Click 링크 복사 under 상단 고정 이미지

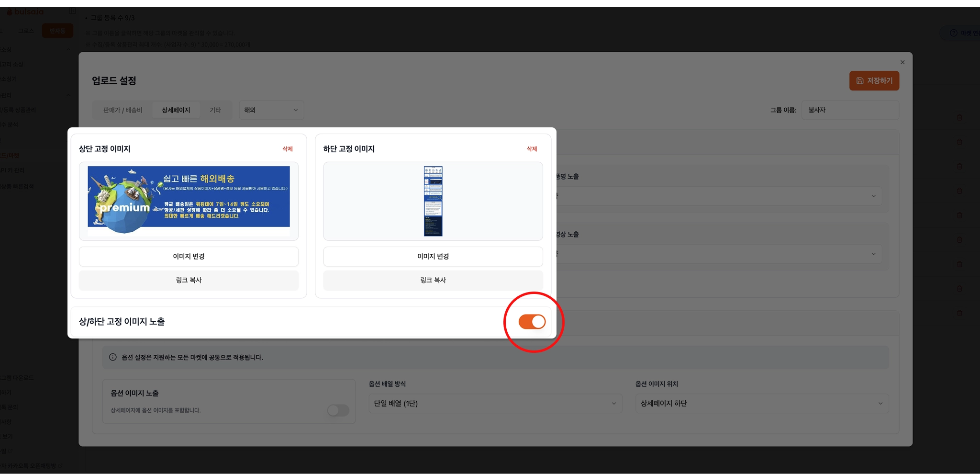click(189, 280)
